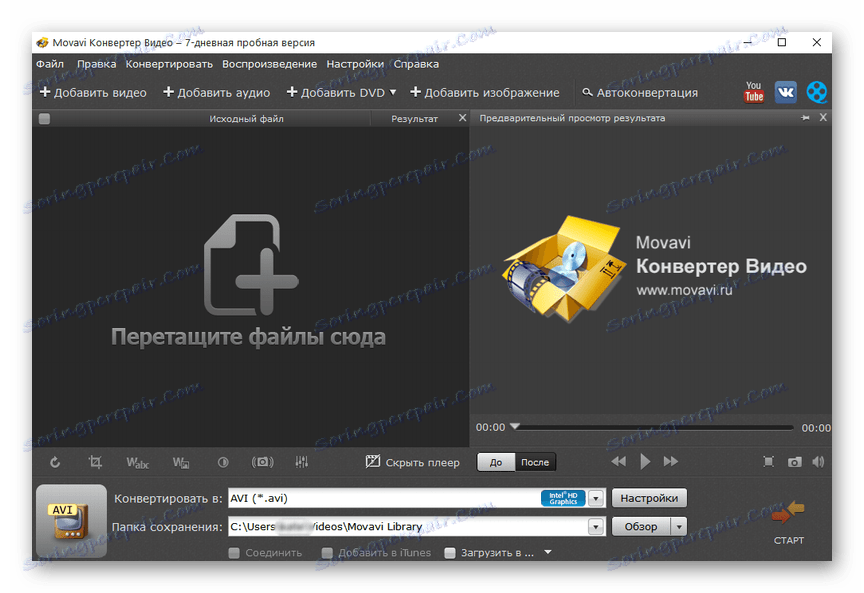Enable Добавить в iTunes checkbox
This screenshot has width=864, height=593.
pos(327,553)
